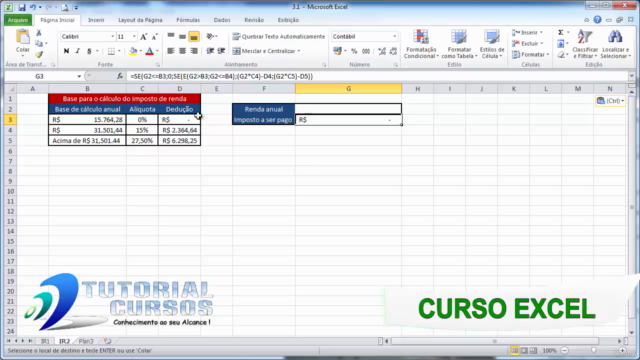Open Classificar e Filtrar menu
This screenshot has width=640, height=360.
[585, 44]
